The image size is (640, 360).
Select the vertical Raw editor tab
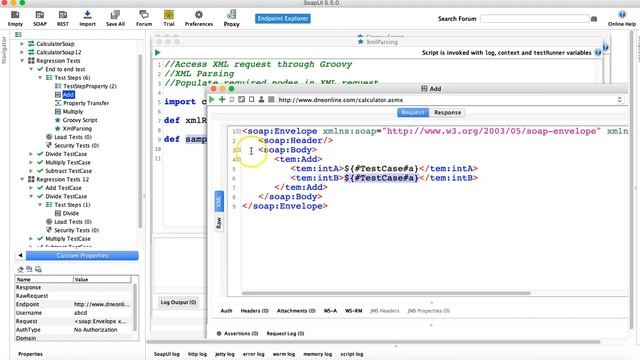[x=219, y=222]
